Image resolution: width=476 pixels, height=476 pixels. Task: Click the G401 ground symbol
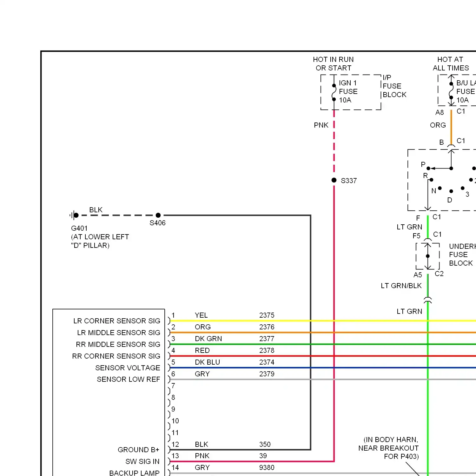tap(74, 215)
